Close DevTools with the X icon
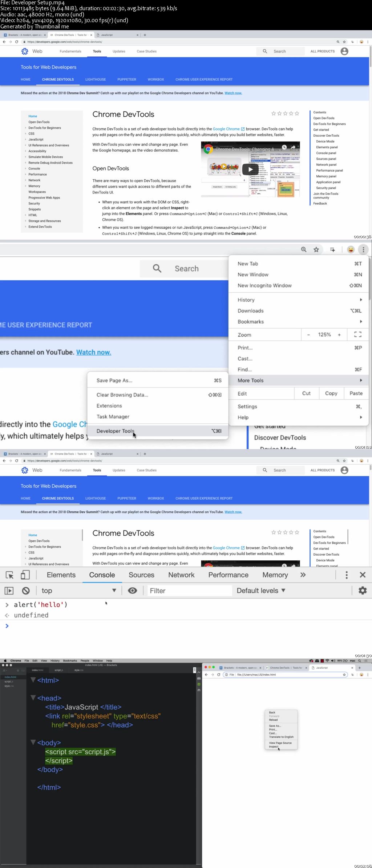The height and width of the screenshot is (868, 372). pos(363,575)
